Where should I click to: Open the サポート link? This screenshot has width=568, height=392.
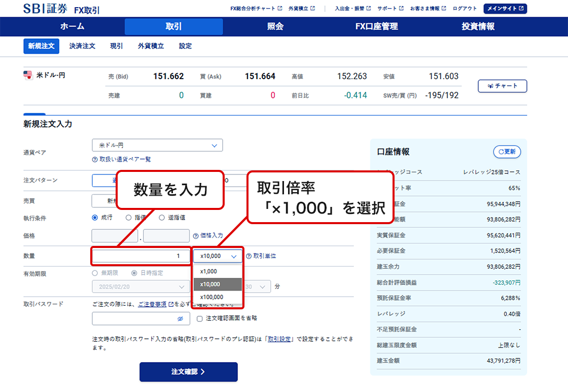(390, 8)
